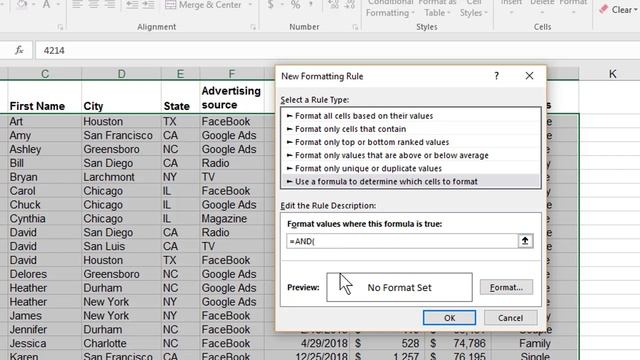The height and width of the screenshot is (360, 640).
Task: Click the OK button
Action: 449,318
